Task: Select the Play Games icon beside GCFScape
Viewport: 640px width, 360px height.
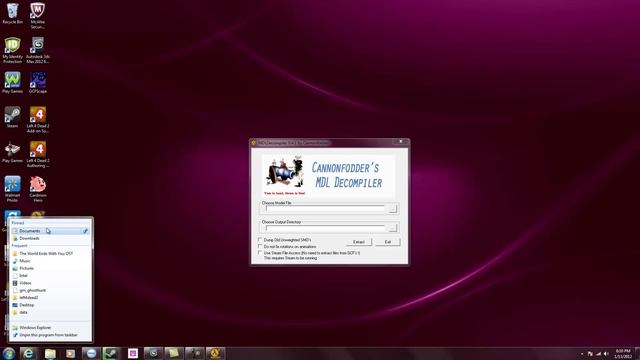Action: pyautogui.click(x=12, y=83)
